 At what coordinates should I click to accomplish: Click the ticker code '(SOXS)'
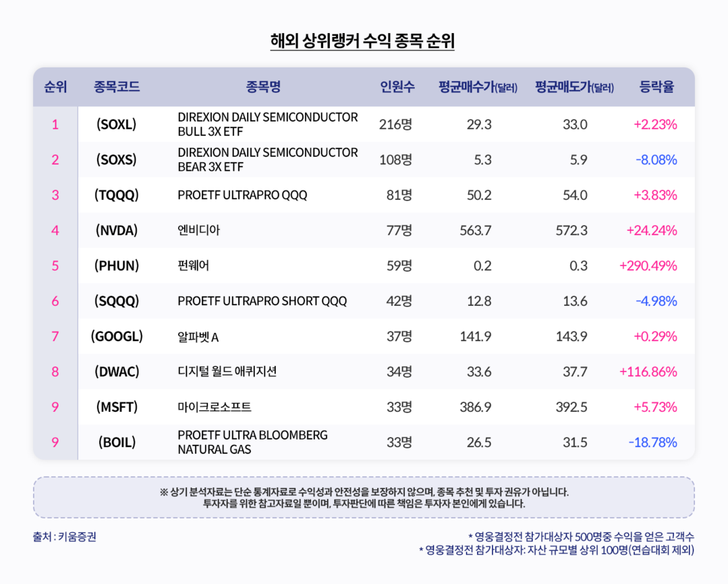[x=117, y=159]
